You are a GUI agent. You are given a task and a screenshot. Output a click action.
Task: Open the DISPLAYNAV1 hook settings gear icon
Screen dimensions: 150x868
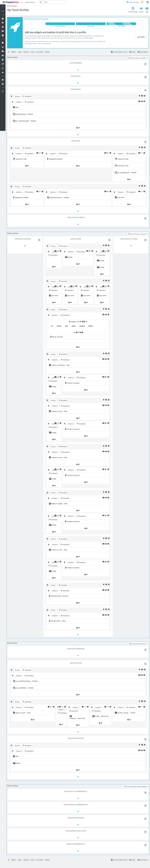(x=145, y=77)
